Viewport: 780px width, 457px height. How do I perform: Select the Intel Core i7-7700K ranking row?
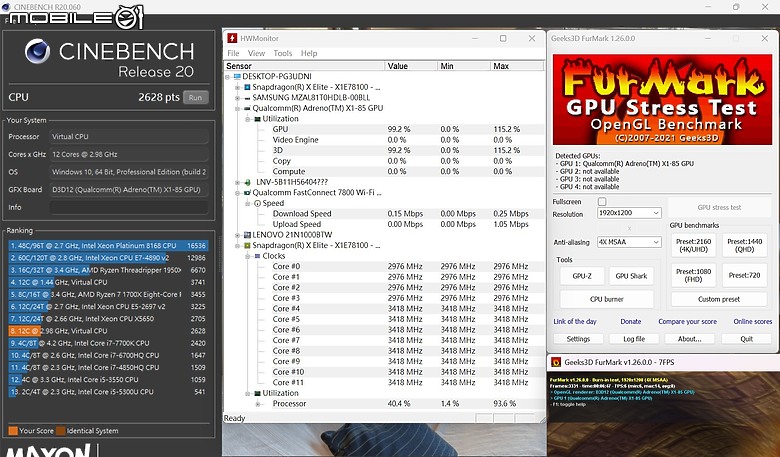pos(108,343)
